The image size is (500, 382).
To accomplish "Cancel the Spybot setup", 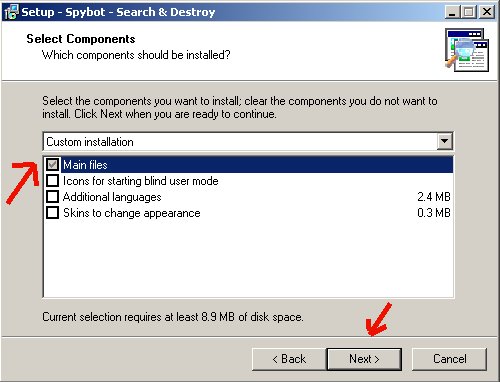I will click(x=450, y=359).
